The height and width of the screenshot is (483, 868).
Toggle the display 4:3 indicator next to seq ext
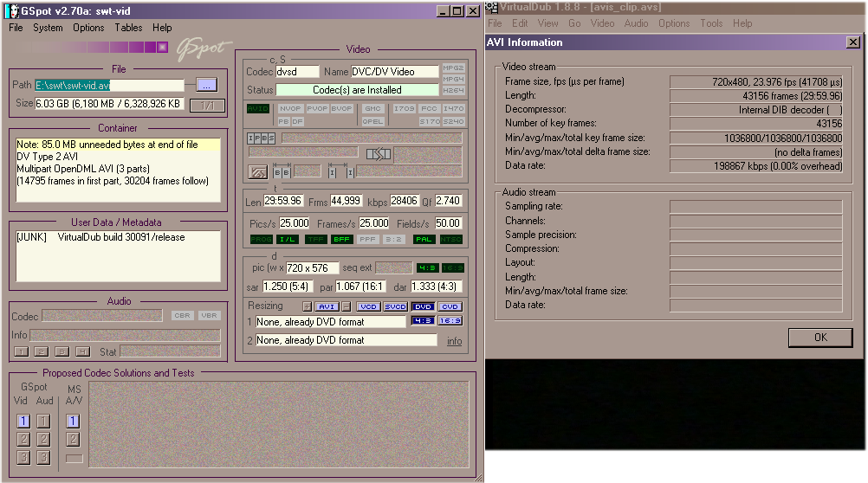coord(427,267)
